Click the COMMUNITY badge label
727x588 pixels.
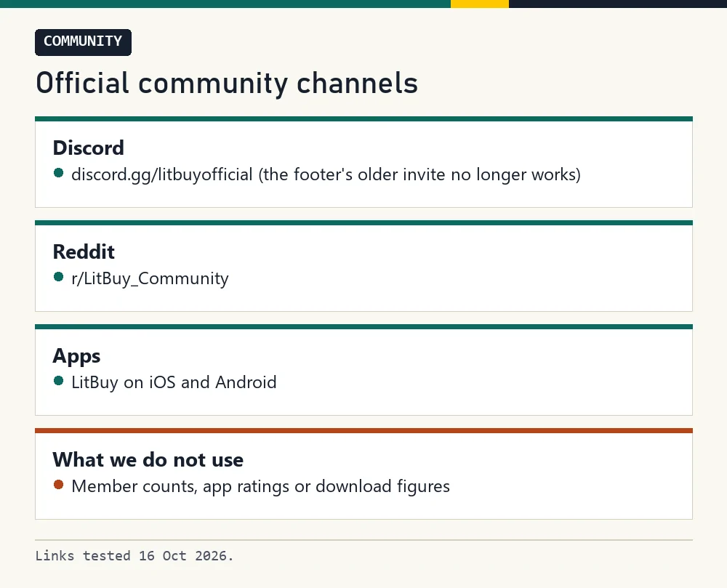point(83,42)
